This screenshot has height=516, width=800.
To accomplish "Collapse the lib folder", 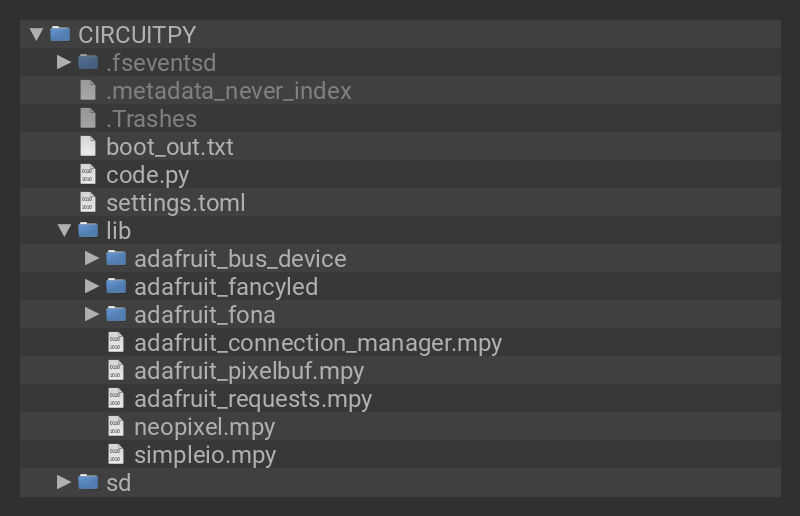I will [65, 231].
